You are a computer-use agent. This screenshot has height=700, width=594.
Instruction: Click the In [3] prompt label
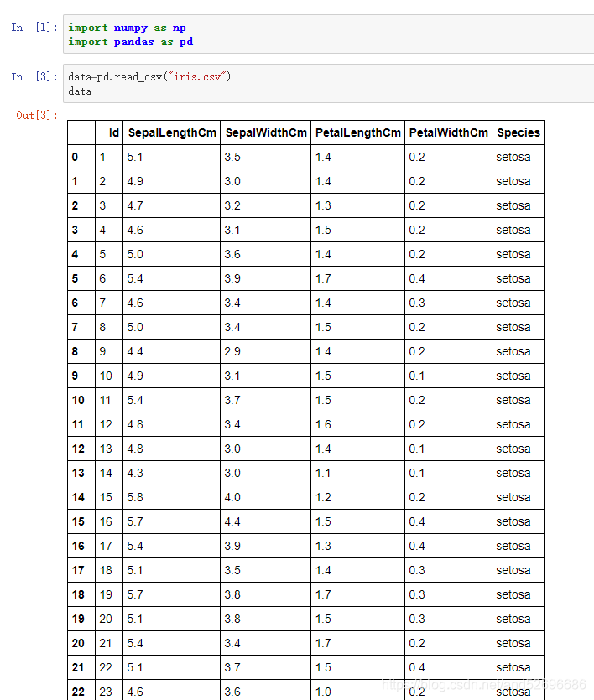(34, 77)
